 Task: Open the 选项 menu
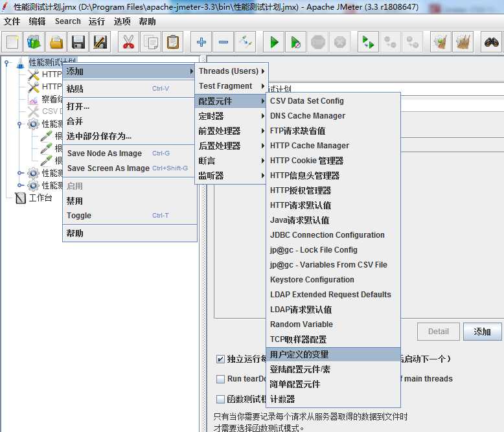click(x=122, y=21)
